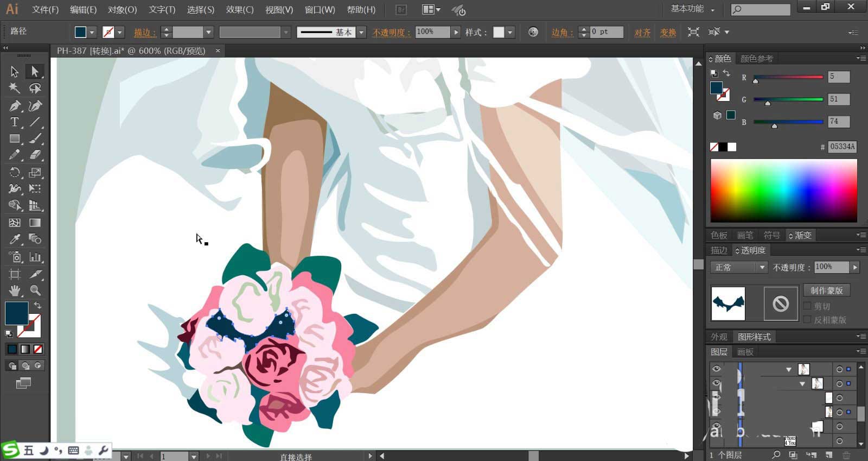Select the Selection tool (black arrow)
The image size is (868, 461).
click(x=15, y=71)
